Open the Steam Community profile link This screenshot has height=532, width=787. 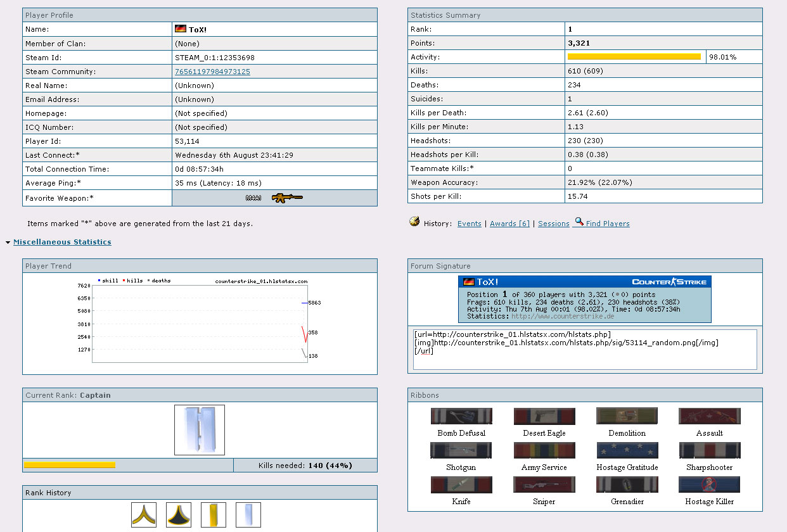pyautogui.click(x=212, y=72)
